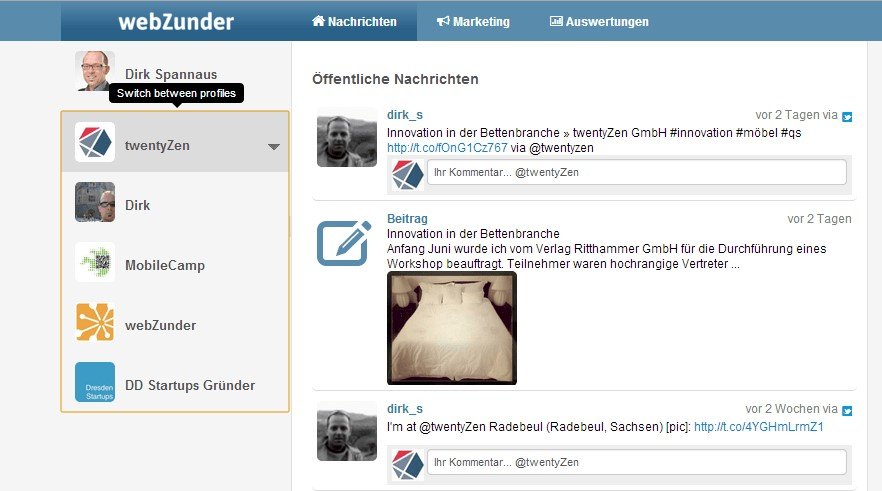Click dirk_s avatar on first post
882x491 pixels.
tap(346, 137)
